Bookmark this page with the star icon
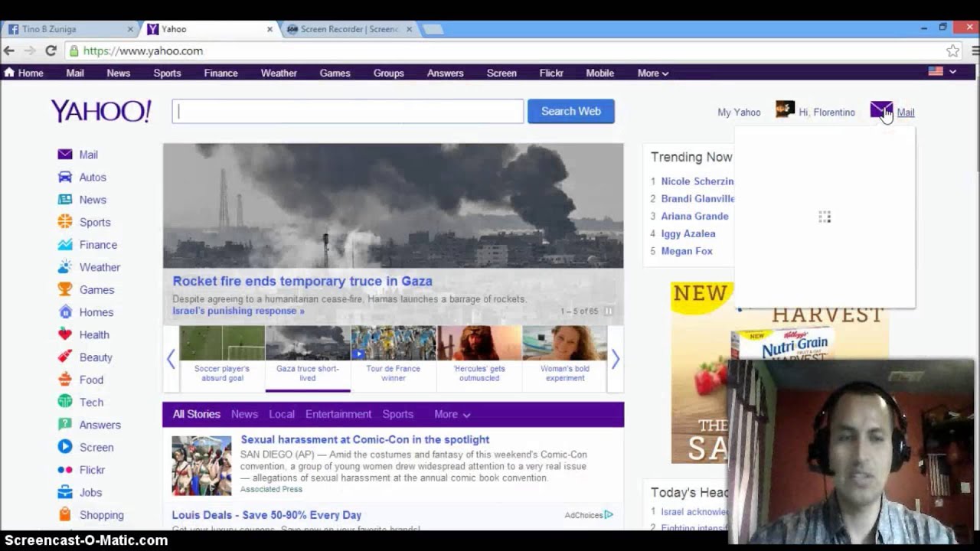Viewport: 980px width, 551px height. pos(952,51)
